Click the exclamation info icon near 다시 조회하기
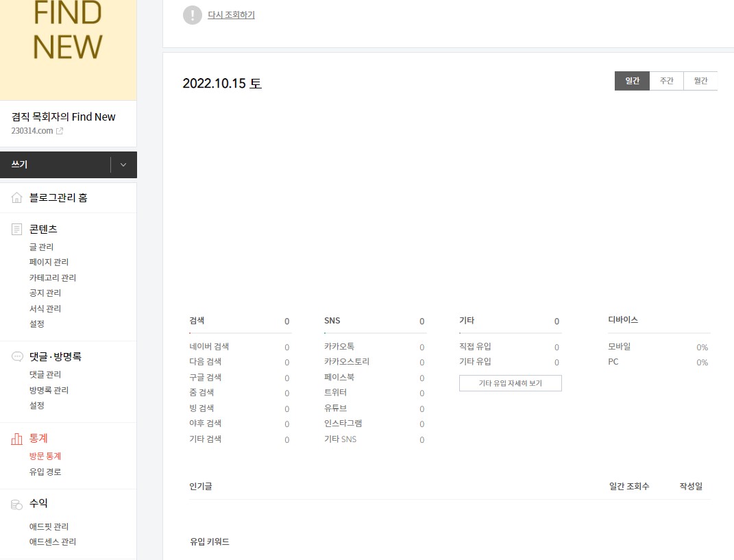Viewport: 734px width, 560px height. coord(193,14)
